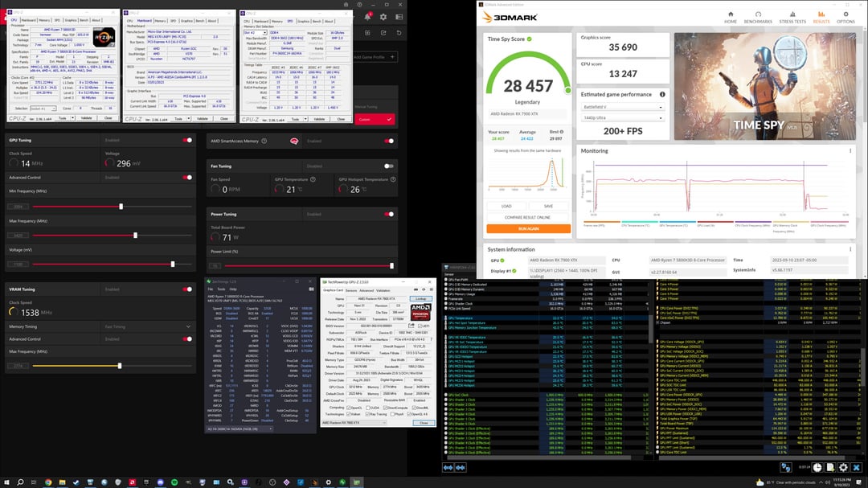Open Spotify from the taskbar
The image size is (868, 488).
tap(174, 482)
